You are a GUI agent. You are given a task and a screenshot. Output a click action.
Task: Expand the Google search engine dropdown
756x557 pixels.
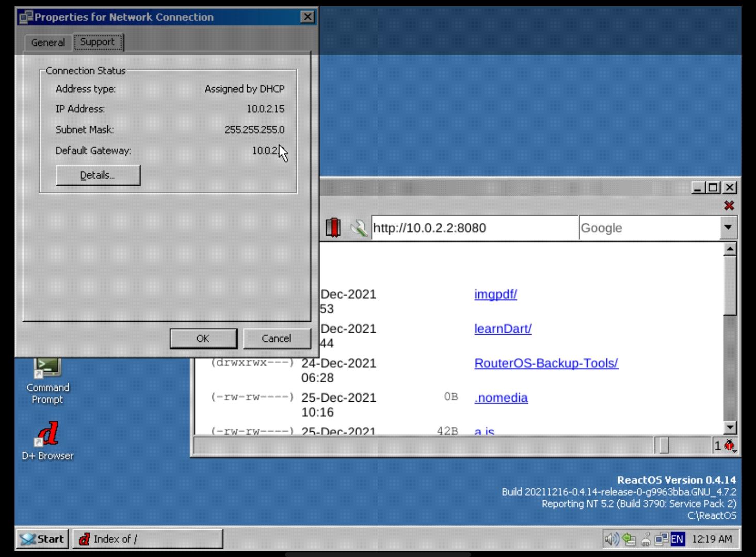[x=728, y=227]
